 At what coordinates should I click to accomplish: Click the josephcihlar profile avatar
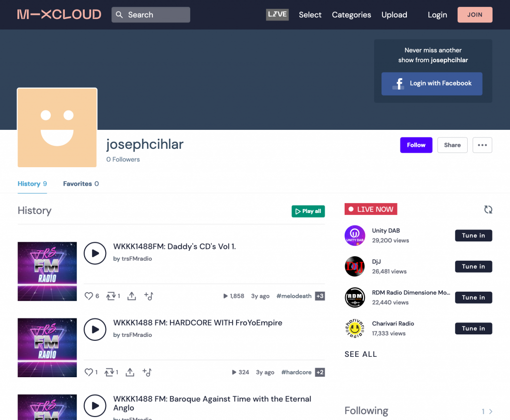coord(57,127)
